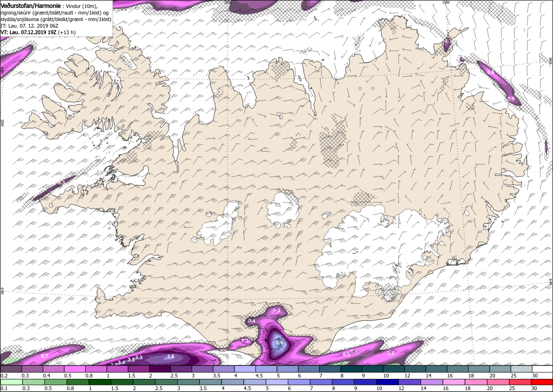Select the 25 swatch in upper snow legend
The image size is (553, 392).
(x=521, y=369)
